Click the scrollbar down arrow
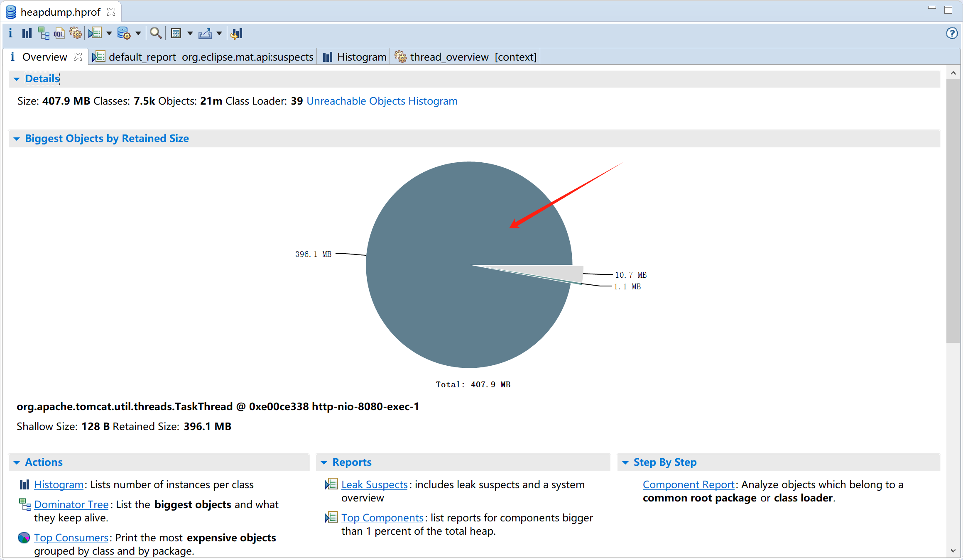The width and height of the screenshot is (963, 560). (x=953, y=550)
